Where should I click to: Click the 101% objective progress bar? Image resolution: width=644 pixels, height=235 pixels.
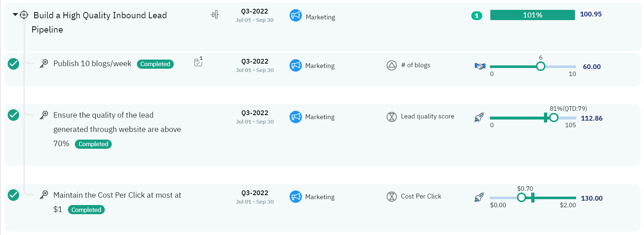click(532, 15)
